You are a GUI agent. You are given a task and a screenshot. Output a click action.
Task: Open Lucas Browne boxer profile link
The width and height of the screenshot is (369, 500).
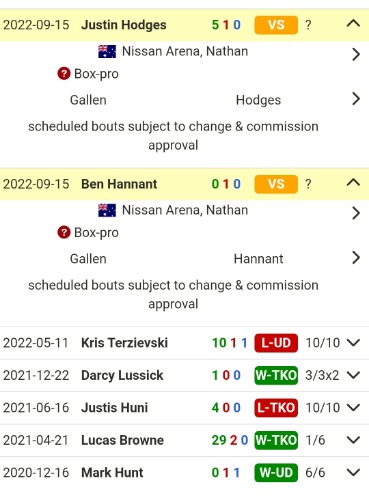[x=122, y=440]
